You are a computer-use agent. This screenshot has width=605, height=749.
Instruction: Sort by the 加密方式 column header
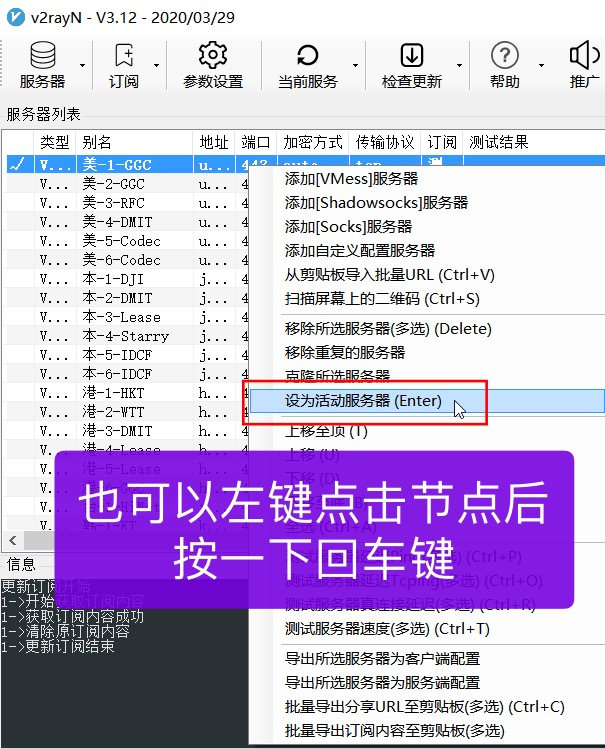point(313,142)
